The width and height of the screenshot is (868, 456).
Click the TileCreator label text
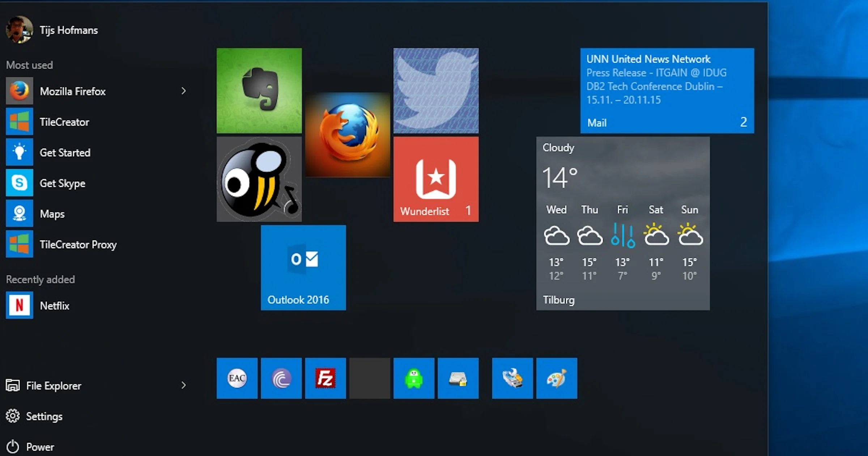[64, 122]
